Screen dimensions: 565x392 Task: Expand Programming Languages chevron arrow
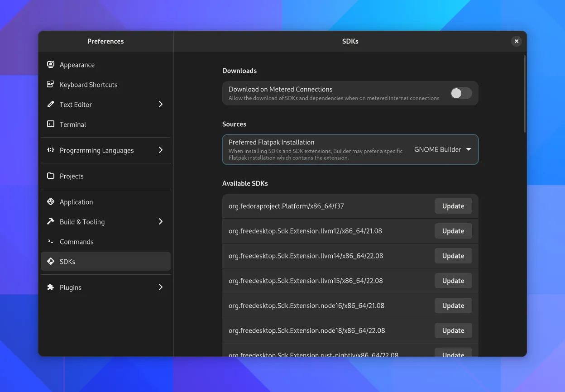pyautogui.click(x=160, y=150)
